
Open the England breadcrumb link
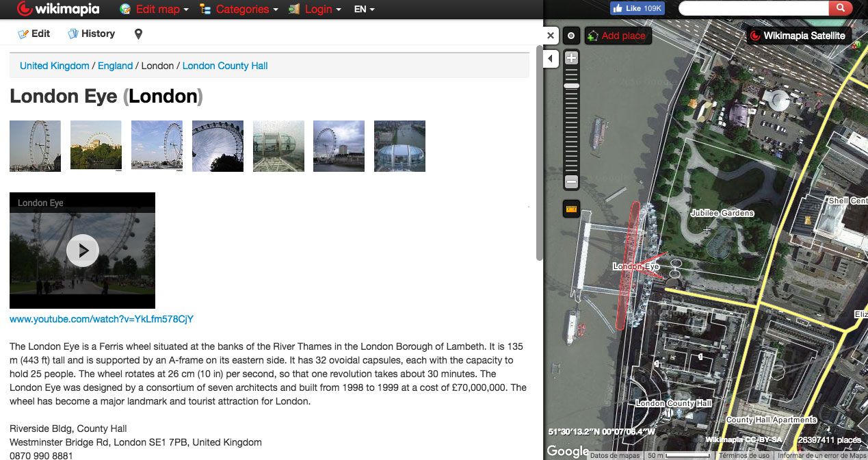[x=115, y=66]
